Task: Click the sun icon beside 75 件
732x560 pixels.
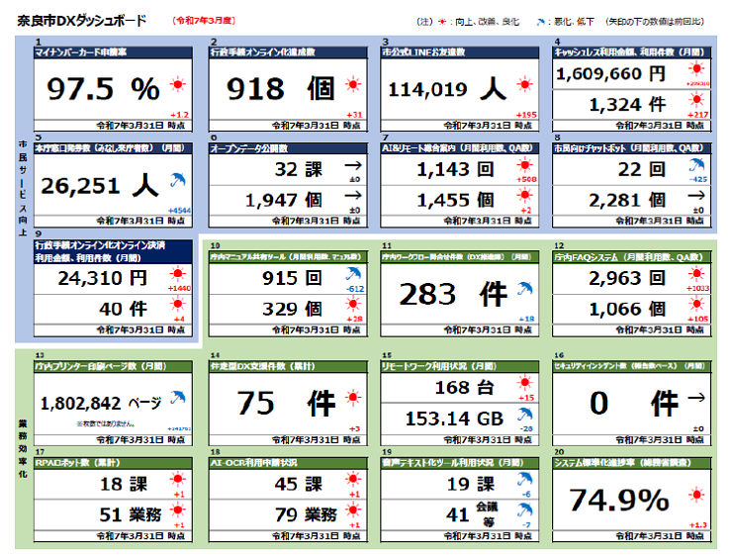Action: 353,398
